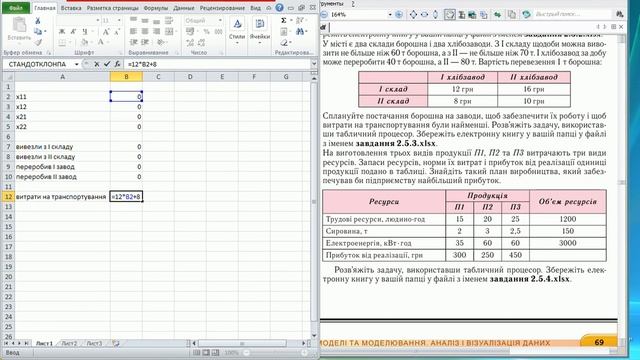640x360 pixels.
Task: Click the Merge cells icon in alignment group
Action: (x=169, y=31)
